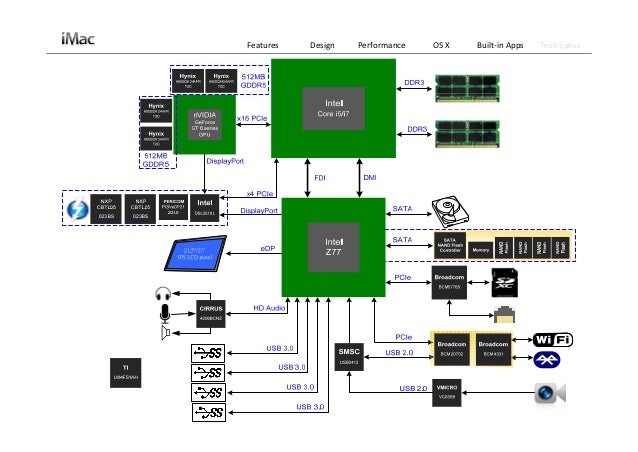Select the Cirrus audio codec chip
Screen dimensions: 638x452
211,314
